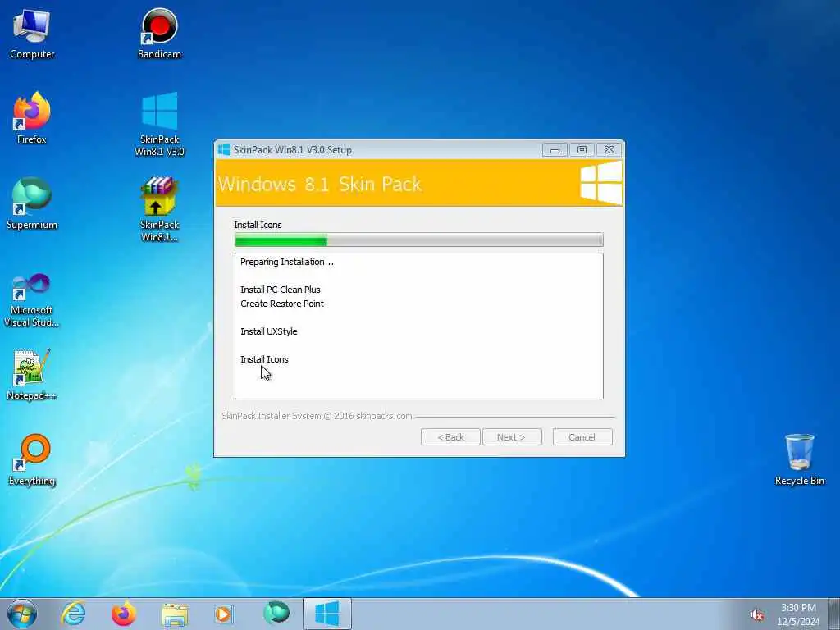Open the Windows Start orb
Screen dimensions: 840x630
click(22, 614)
